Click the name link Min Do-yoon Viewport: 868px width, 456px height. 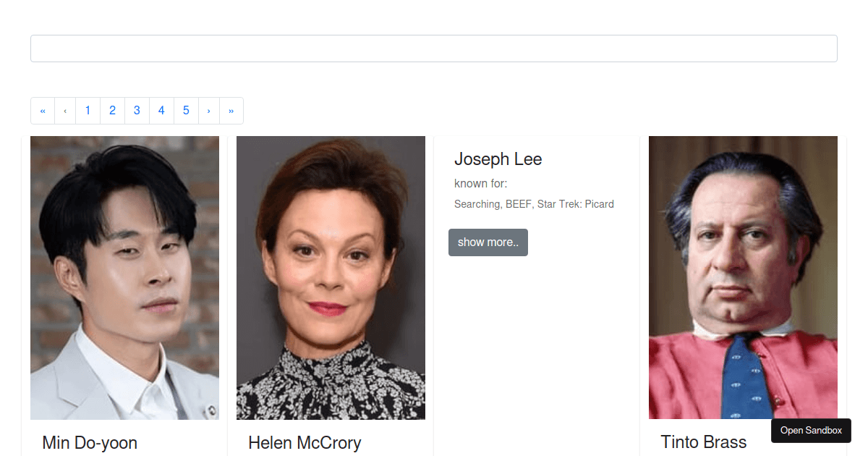click(89, 442)
